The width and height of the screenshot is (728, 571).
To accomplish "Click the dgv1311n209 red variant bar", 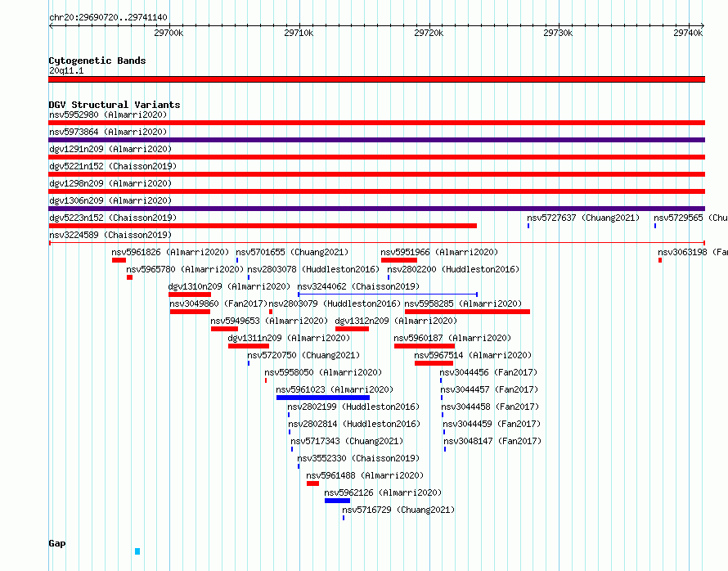I will tap(249, 346).
